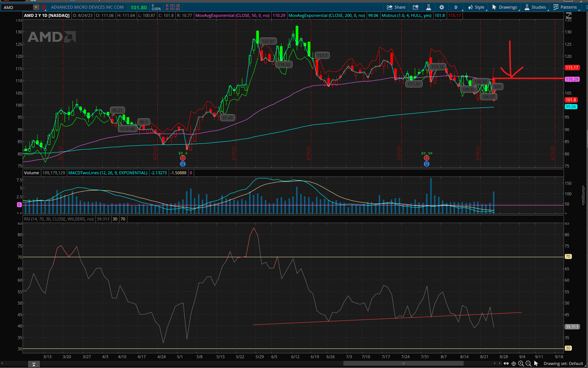Click the Mobius study label in header

tap(407, 15)
